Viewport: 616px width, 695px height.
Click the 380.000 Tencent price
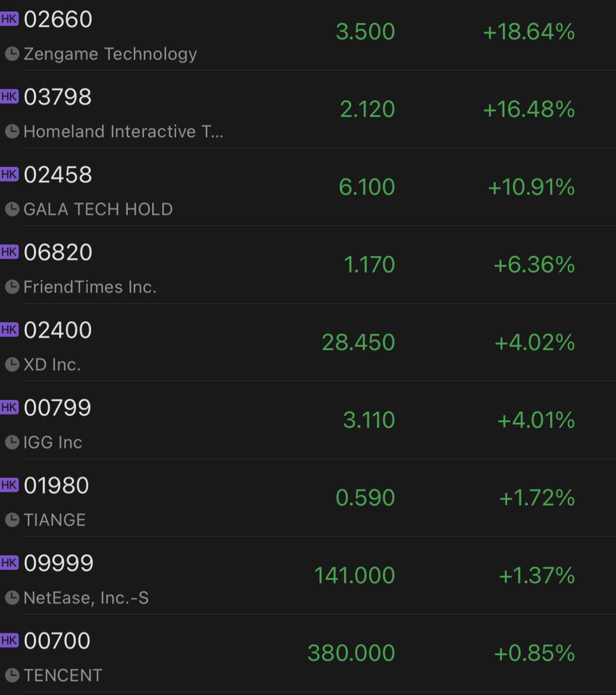coord(351,653)
